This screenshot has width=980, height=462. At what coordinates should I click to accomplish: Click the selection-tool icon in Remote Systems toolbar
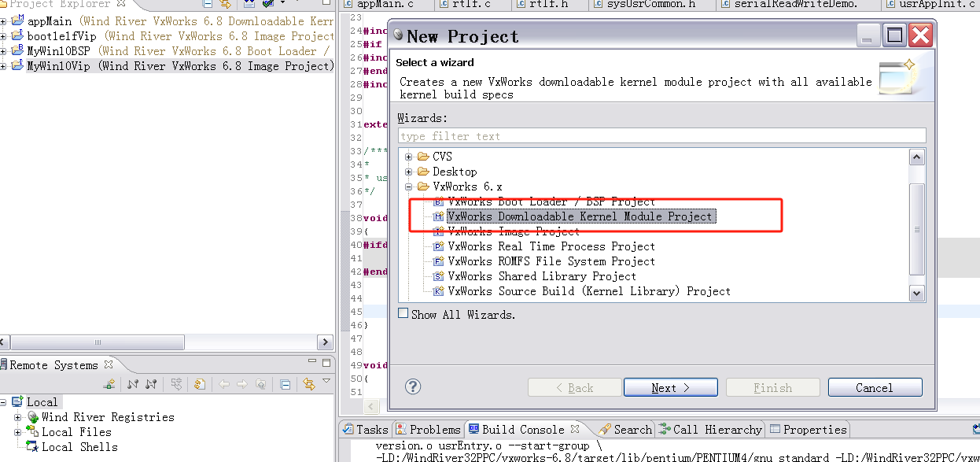pos(177,384)
